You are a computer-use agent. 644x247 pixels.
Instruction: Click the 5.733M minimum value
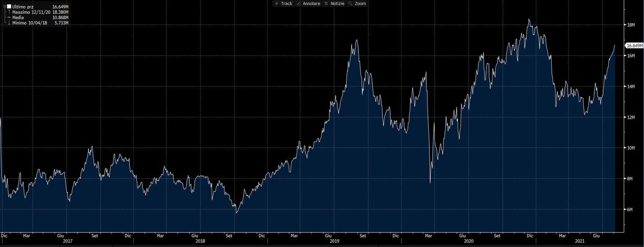click(61, 23)
